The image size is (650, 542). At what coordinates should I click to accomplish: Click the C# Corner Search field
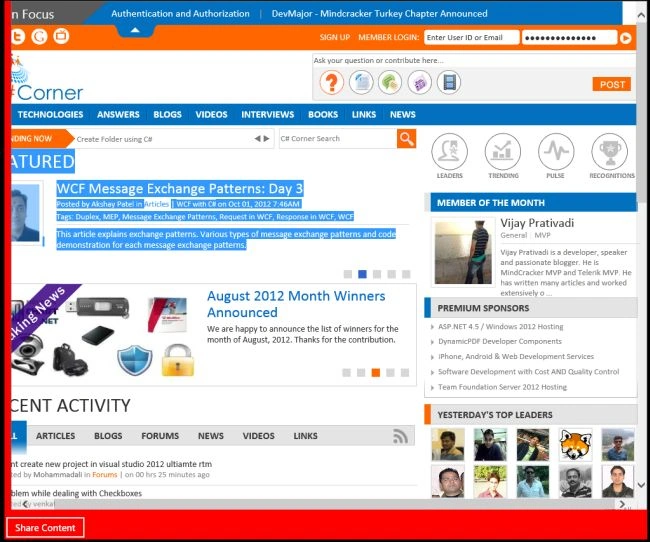click(x=338, y=139)
